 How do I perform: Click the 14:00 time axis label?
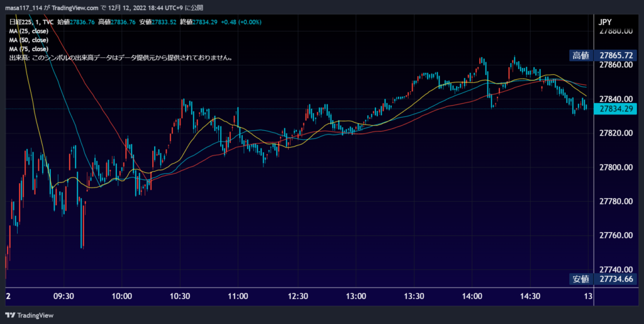(x=472, y=296)
